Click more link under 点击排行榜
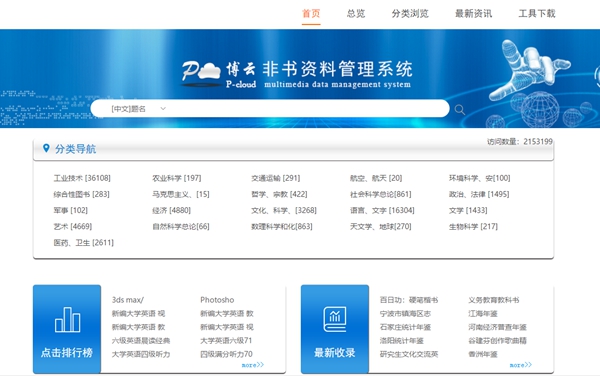The width and height of the screenshot is (600, 376). pyautogui.click(x=253, y=365)
